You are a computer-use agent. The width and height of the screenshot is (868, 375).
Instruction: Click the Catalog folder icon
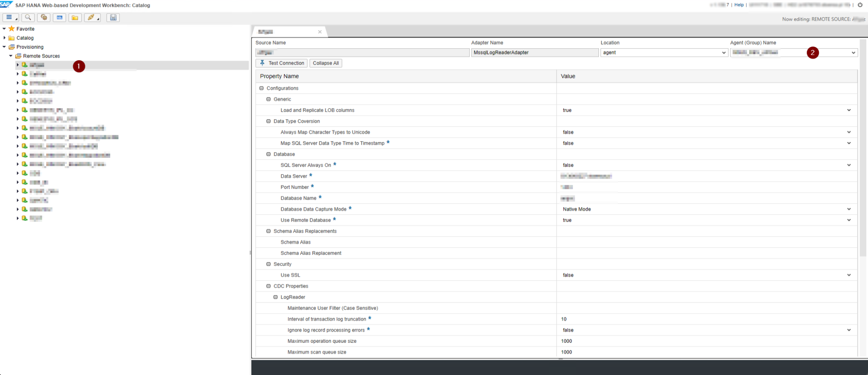11,38
